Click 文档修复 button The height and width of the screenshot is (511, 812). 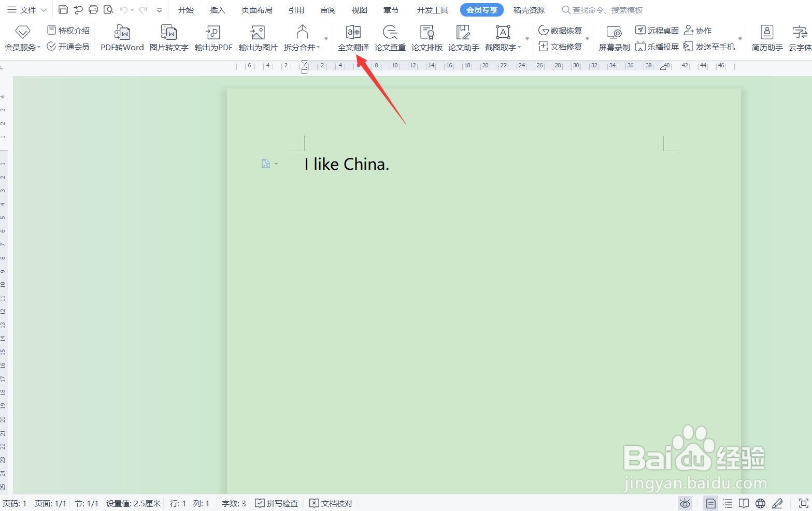(x=560, y=47)
